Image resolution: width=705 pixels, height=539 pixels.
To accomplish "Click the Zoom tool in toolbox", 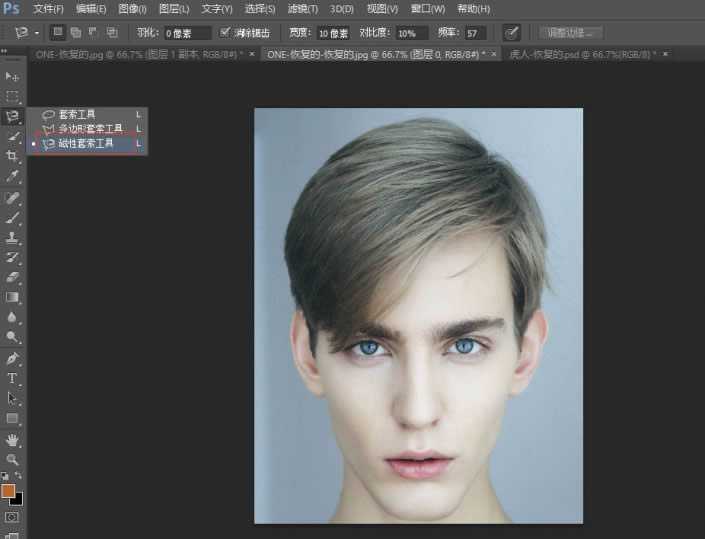I will (12, 459).
